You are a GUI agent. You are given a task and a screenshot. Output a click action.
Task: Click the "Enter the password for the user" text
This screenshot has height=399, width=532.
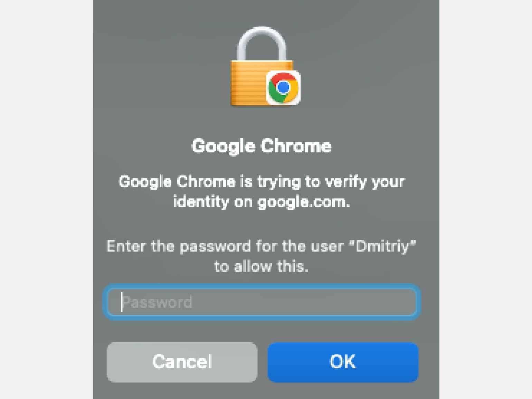[x=225, y=247]
